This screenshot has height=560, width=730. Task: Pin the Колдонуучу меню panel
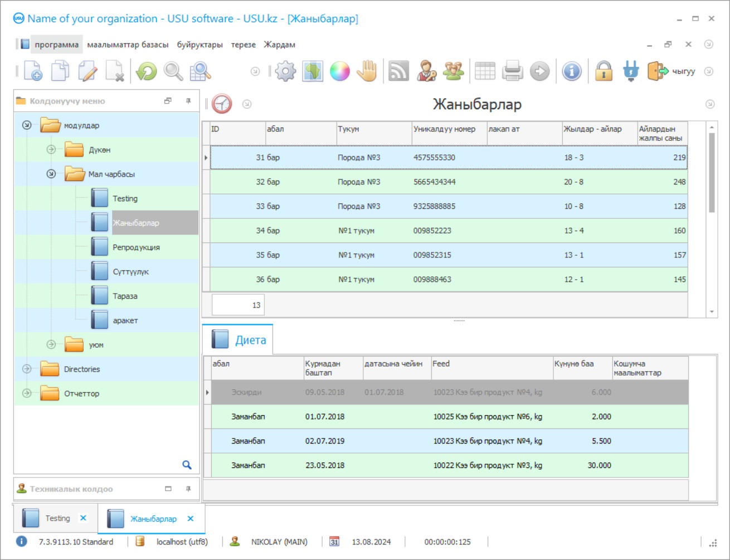[x=188, y=101]
